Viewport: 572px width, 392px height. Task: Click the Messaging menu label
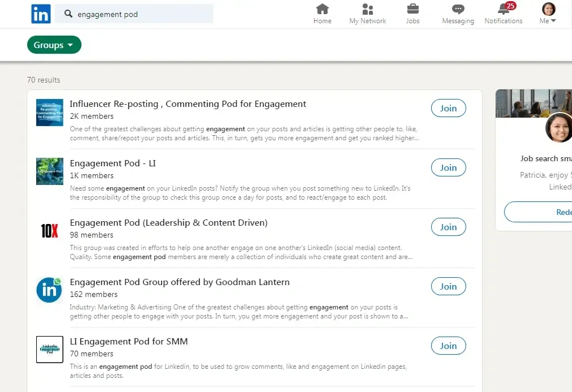[458, 21]
